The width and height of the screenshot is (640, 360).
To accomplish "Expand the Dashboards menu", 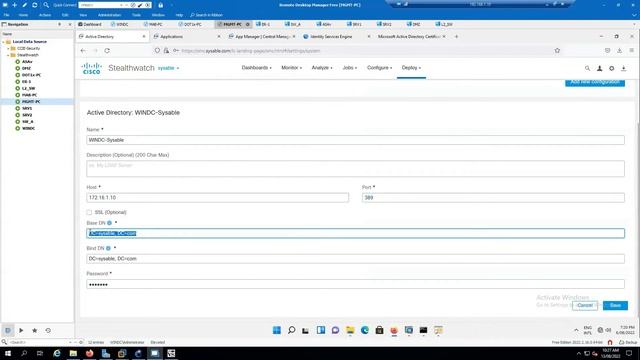I will coord(256,68).
